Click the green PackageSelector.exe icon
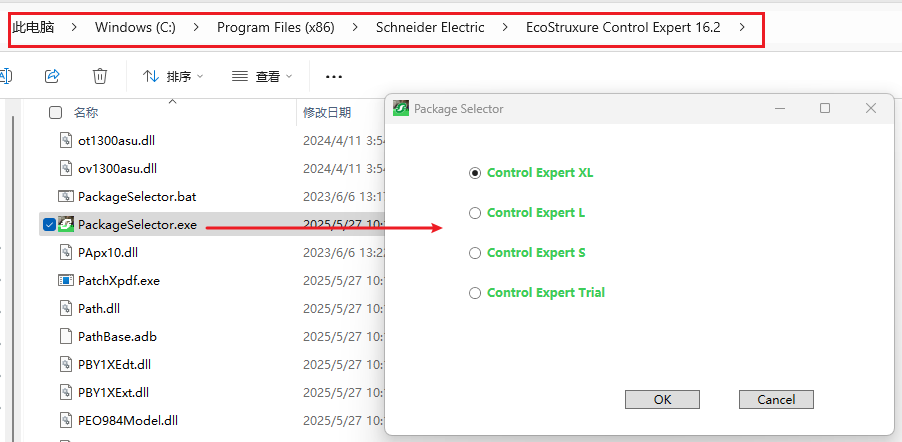 (x=66, y=225)
